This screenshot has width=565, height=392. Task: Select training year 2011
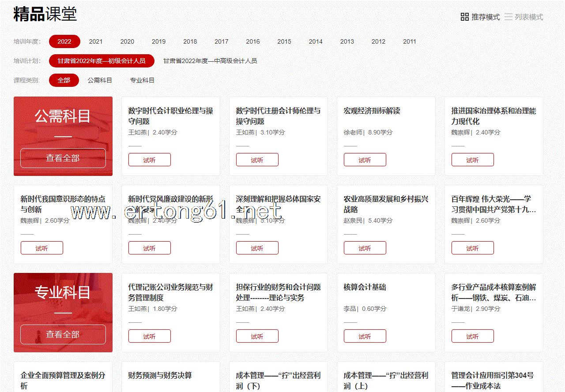coord(409,41)
